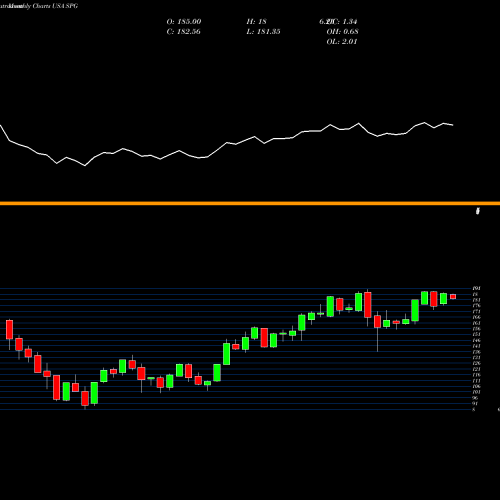
Task: Click the 126 price axis label
Action: pyautogui.click(x=476, y=363)
